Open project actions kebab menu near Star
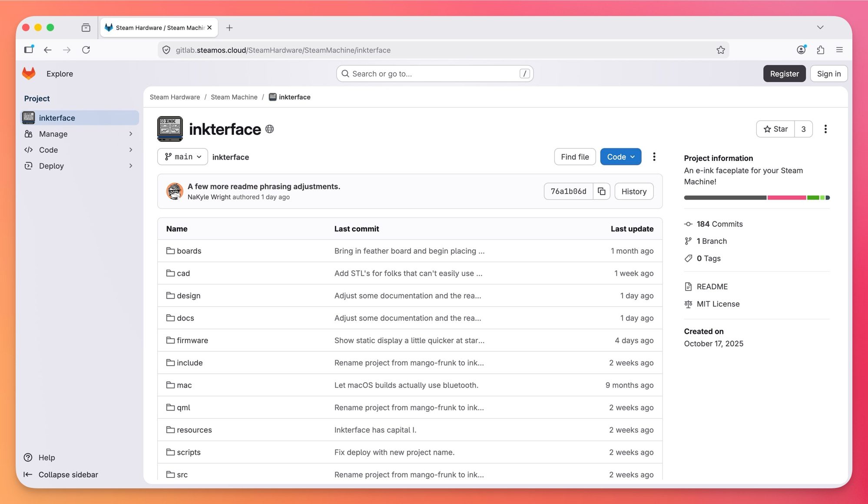This screenshot has height=504, width=868. pyautogui.click(x=825, y=129)
